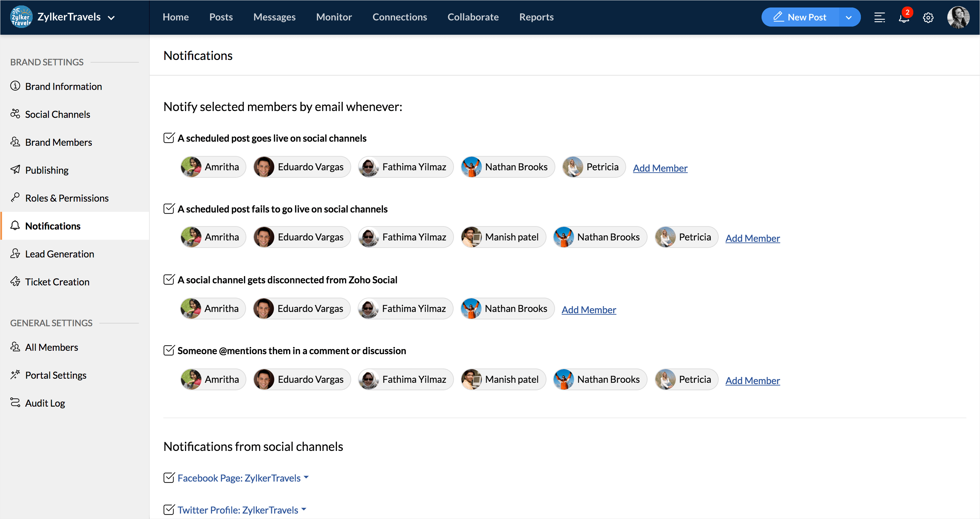Screen dimensions: 980x519
Task: Open the ZylkerTravels brand switcher dropdown
Action: point(112,17)
